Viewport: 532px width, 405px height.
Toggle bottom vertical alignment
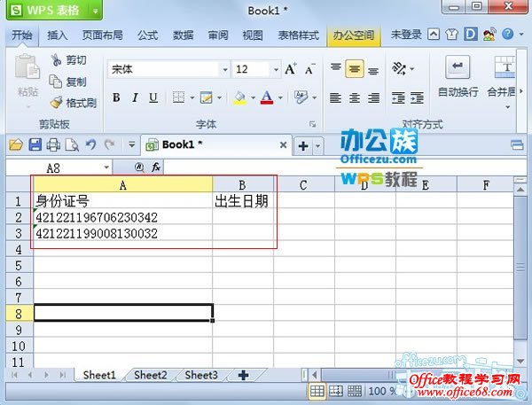click(x=373, y=70)
